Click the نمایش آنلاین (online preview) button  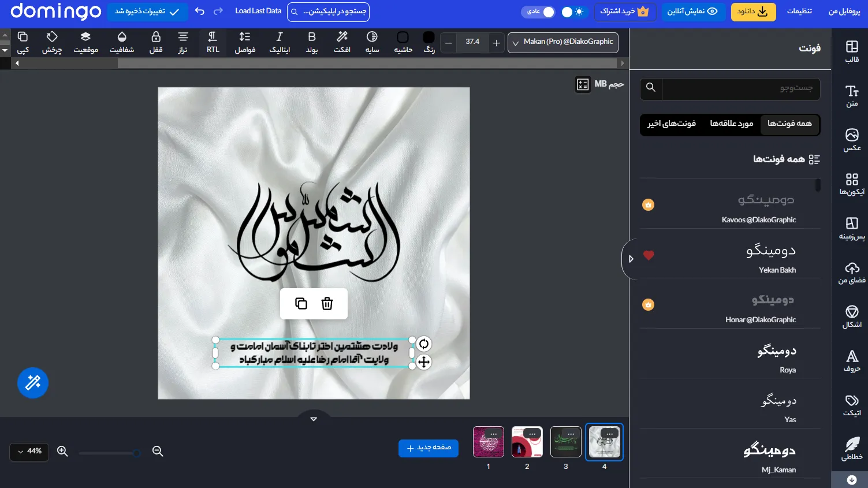[692, 12]
